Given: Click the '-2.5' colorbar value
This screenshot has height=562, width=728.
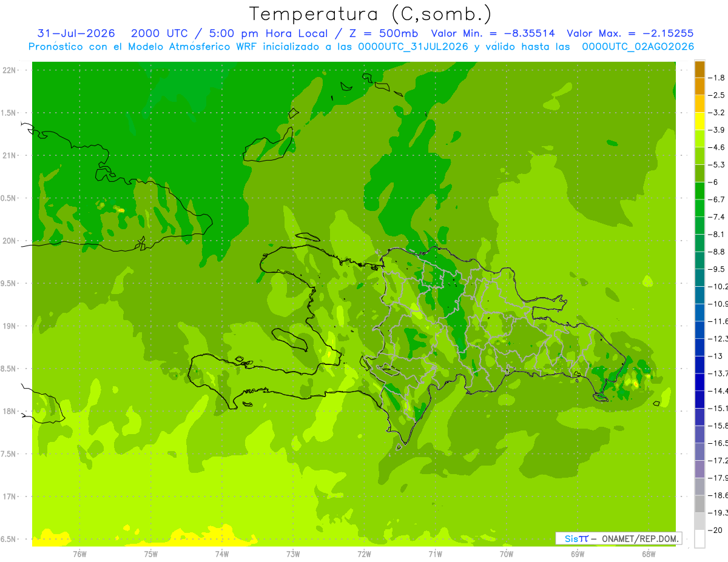Looking at the screenshot, I should [x=716, y=95].
